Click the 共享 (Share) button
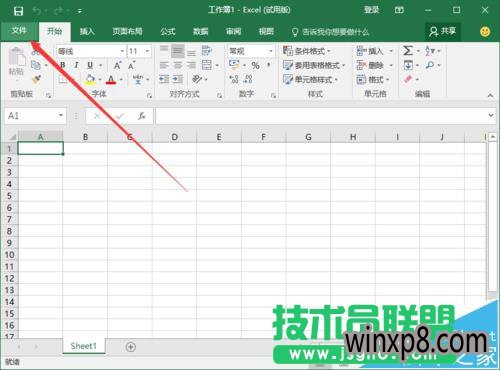This screenshot has width=500, height=370. (442, 32)
